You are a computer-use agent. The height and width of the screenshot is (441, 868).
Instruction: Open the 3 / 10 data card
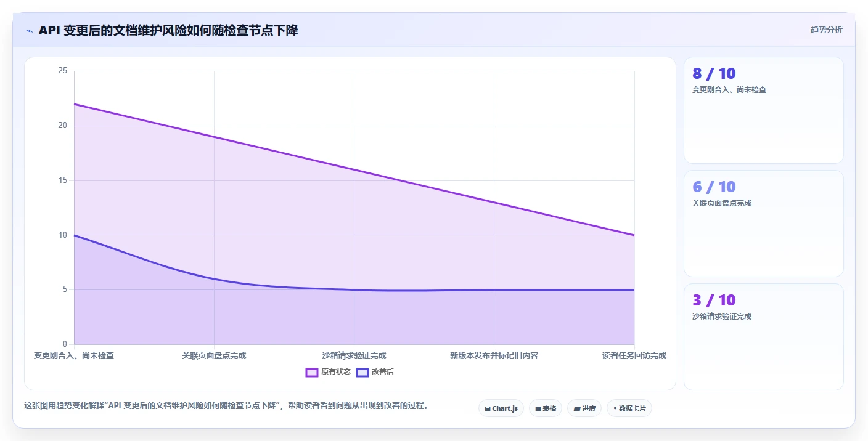763,337
